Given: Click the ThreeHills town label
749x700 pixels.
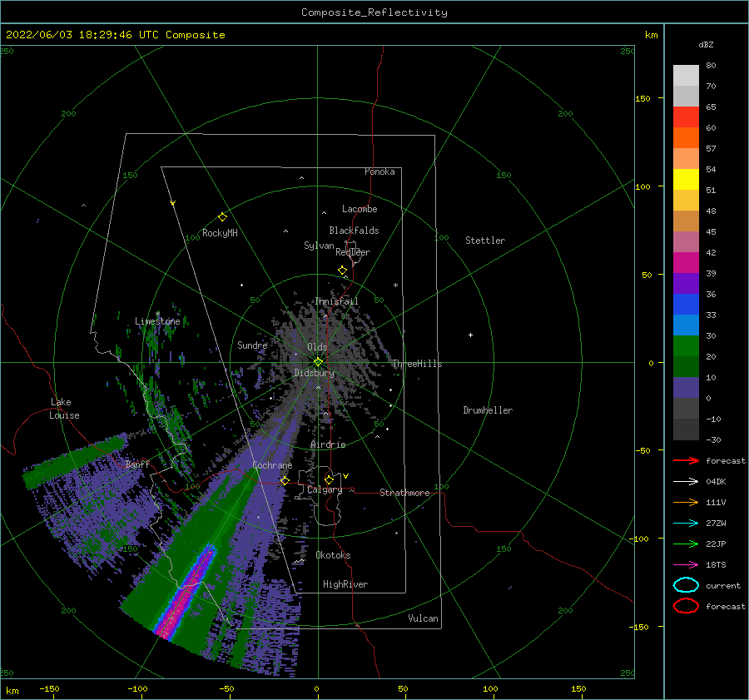Looking at the screenshot, I should pos(418,364).
